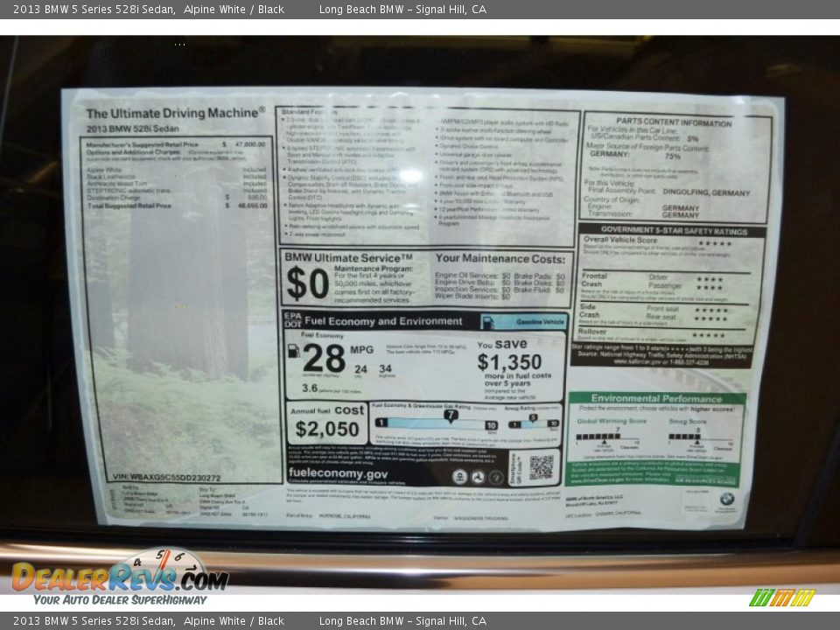Viewport: 840px width, 630px height.
Task: Click the 'Your Auto Dealer SuperHighway' tagline
Action: (x=120, y=600)
